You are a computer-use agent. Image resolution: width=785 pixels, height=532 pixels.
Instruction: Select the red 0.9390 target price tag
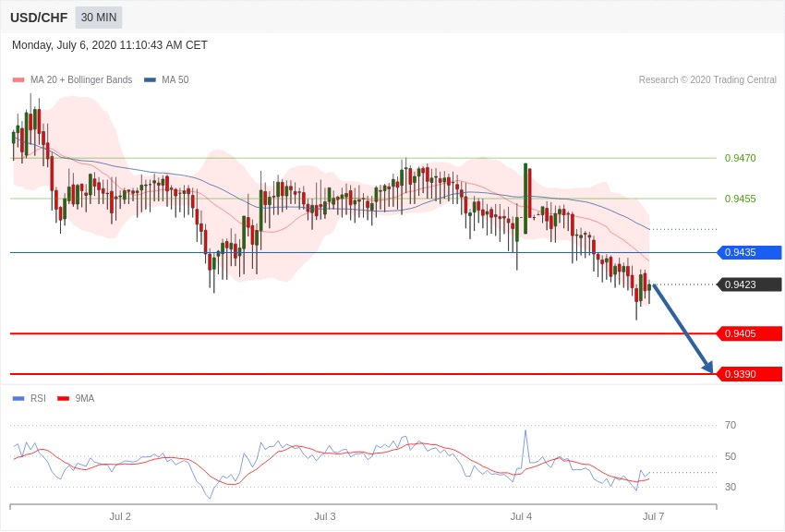coord(749,374)
